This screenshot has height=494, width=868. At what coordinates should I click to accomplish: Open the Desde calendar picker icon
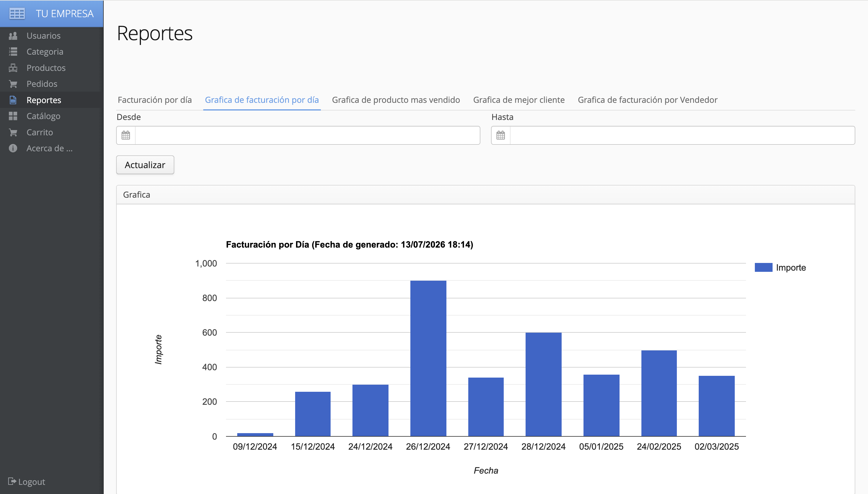(126, 135)
